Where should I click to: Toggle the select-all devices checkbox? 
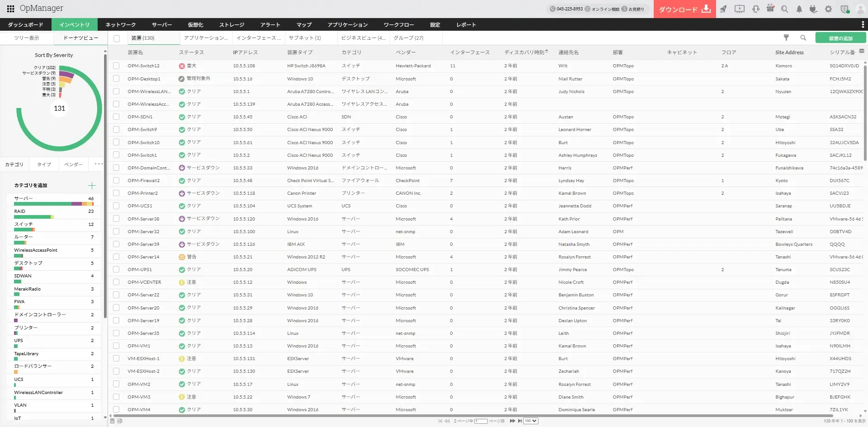[x=117, y=38]
